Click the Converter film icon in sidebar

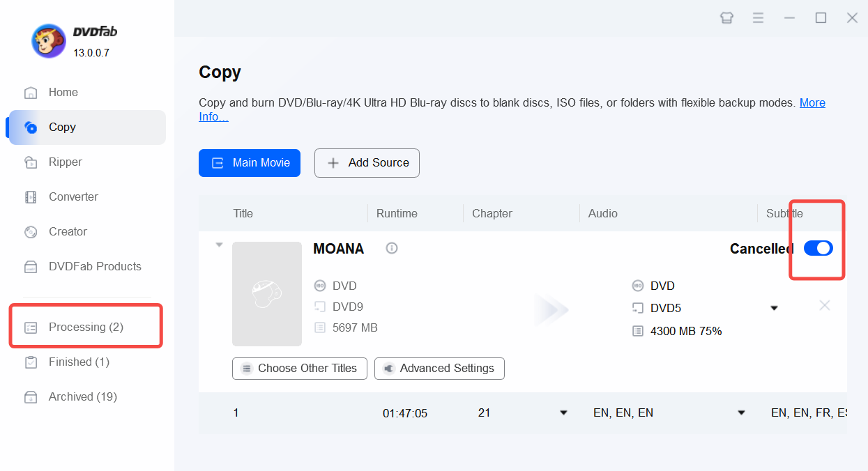[x=31, y=197]
